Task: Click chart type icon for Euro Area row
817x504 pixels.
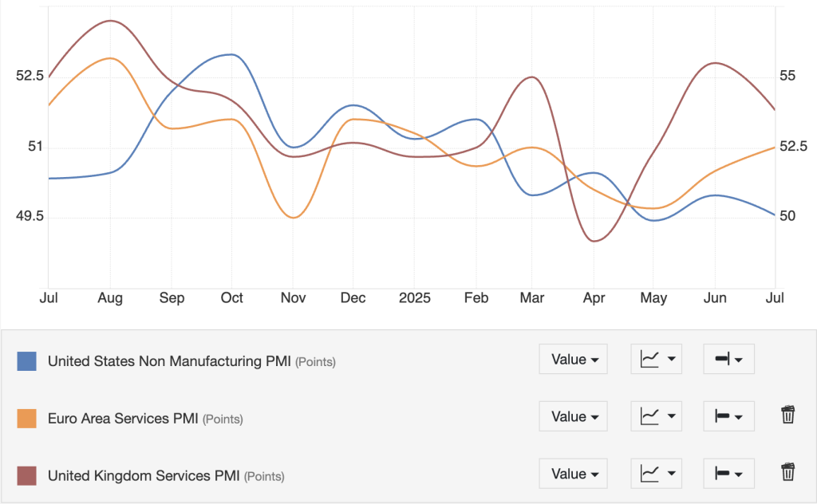Action: click(x=657, y=416)
